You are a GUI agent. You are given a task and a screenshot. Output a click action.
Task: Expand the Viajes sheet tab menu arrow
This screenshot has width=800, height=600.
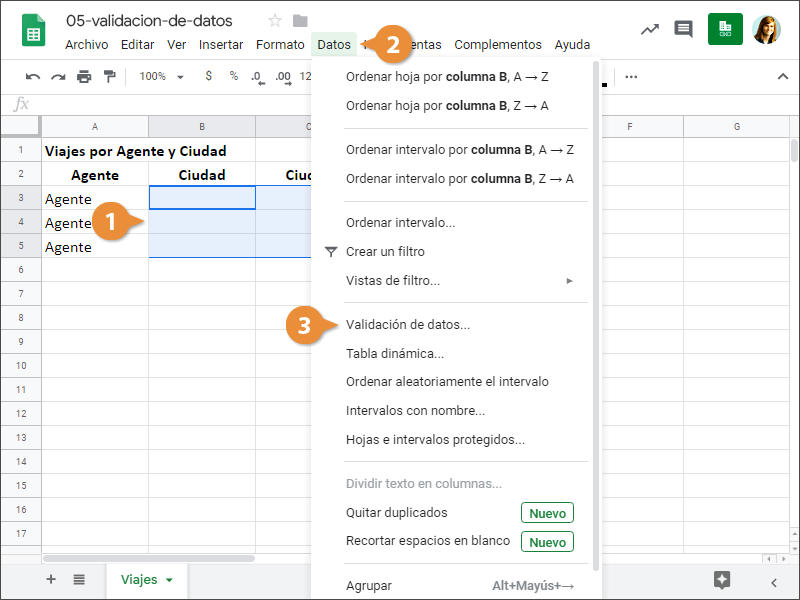coord(169,580)
